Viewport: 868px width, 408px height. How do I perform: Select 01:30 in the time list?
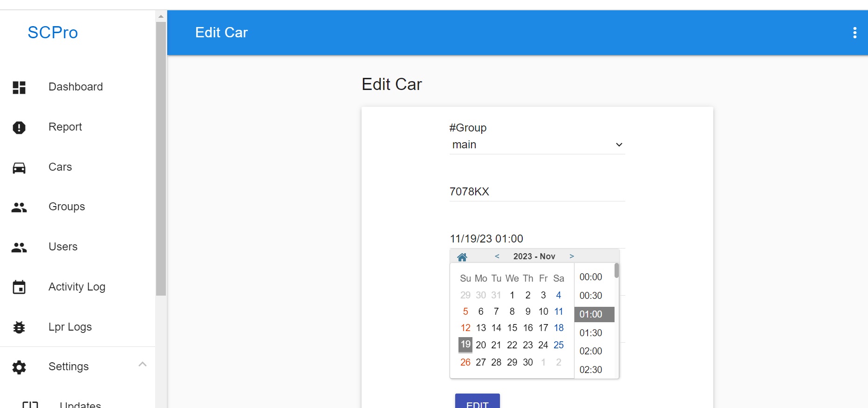point(591,333)
